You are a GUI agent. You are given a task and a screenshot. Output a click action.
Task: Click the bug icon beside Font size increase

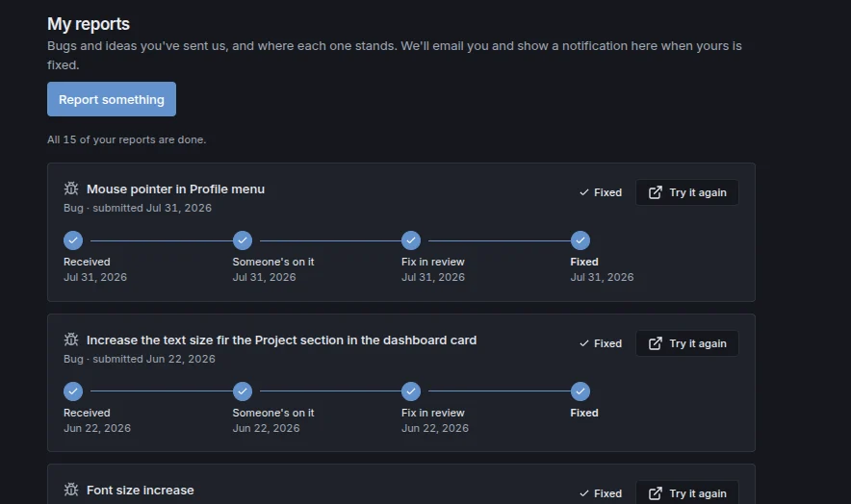point(71,490)
